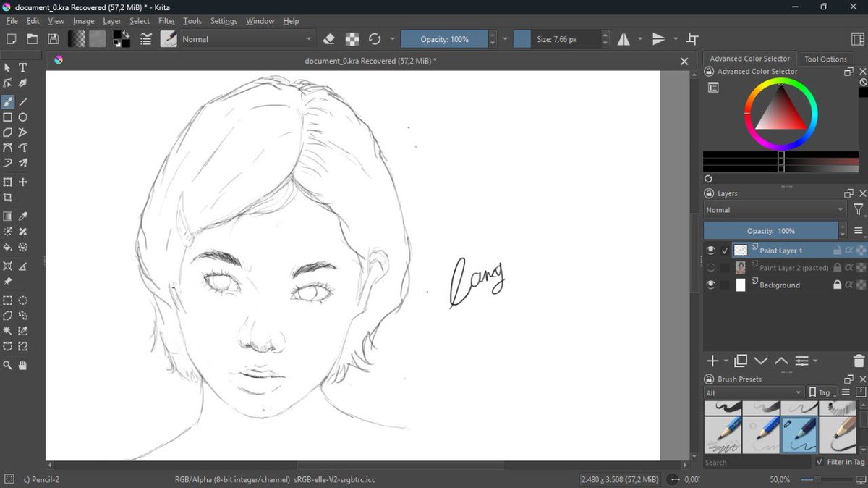Hide Paint Layer 1 via eye icon
The image size is (868, 488).
click(711, 251)
